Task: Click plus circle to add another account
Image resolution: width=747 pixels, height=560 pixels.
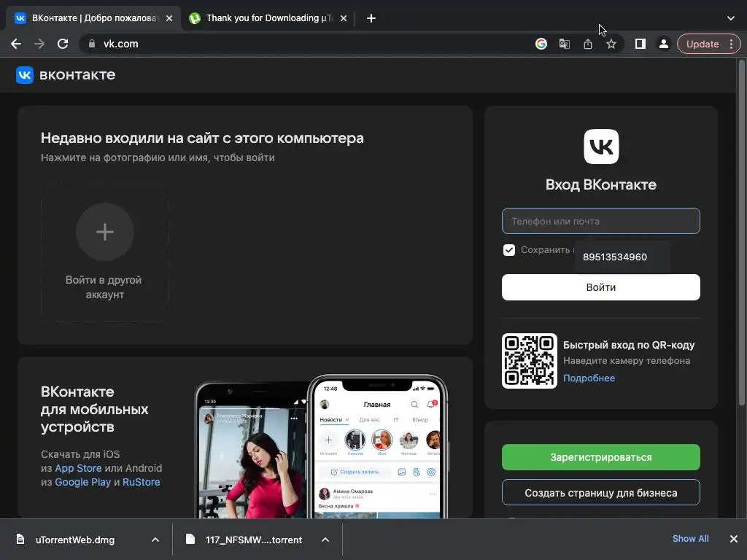Action: [x=105, y=232]
